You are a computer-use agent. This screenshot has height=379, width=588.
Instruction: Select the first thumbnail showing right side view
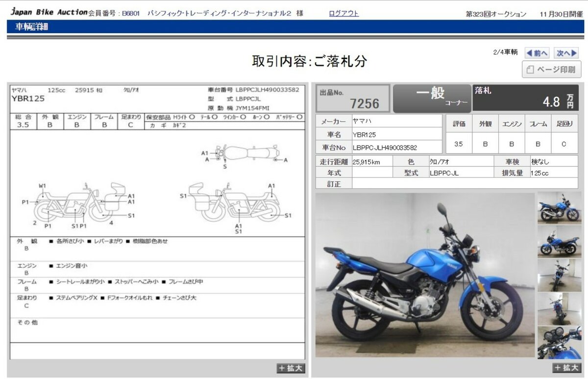point(560,208)
